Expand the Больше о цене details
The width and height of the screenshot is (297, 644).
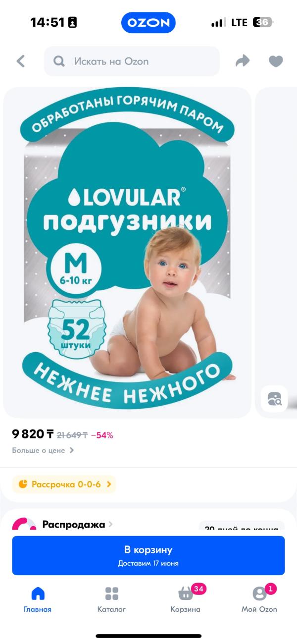click(43, 450)
